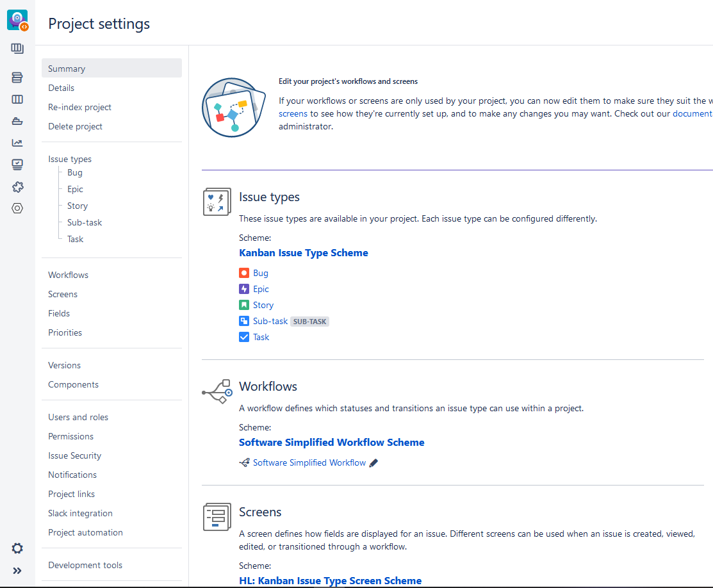Click the Add-ons puzzle piece icon
The image size is (713, 588).
(17, 186)
